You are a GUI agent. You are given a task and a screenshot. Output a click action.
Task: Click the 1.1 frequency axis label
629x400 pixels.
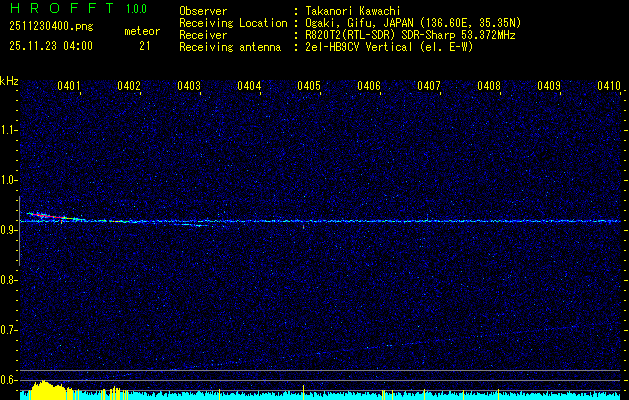pos(9,130)
